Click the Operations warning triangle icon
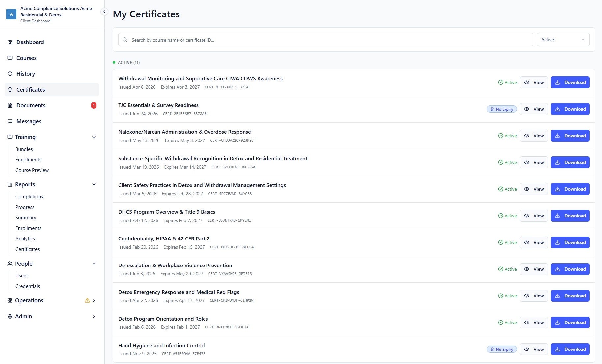602x364 pixels. pos(87,300)
